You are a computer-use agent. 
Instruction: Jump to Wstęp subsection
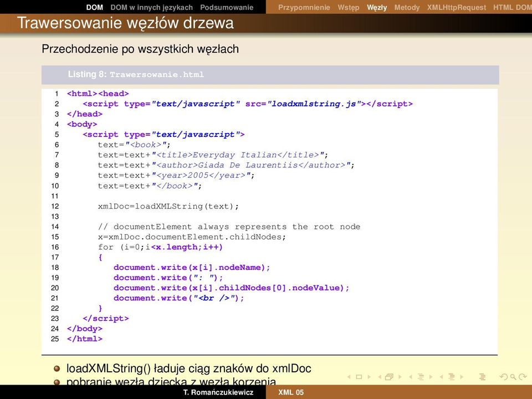coord(349,7)
